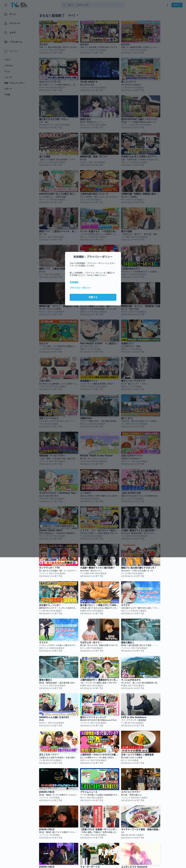Open the 瑠璃の宝石 thumbnail
This screenshot has width=186, height=868.
100,106
